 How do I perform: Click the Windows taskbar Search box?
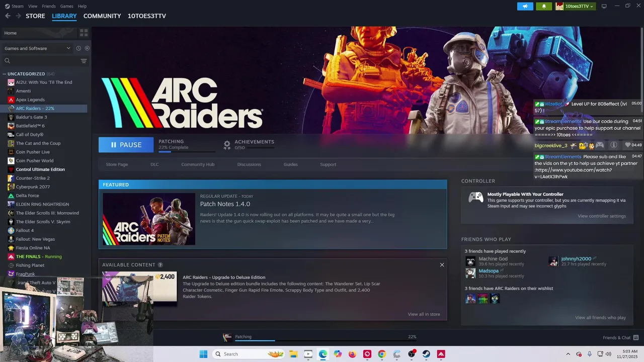point(248,354)
